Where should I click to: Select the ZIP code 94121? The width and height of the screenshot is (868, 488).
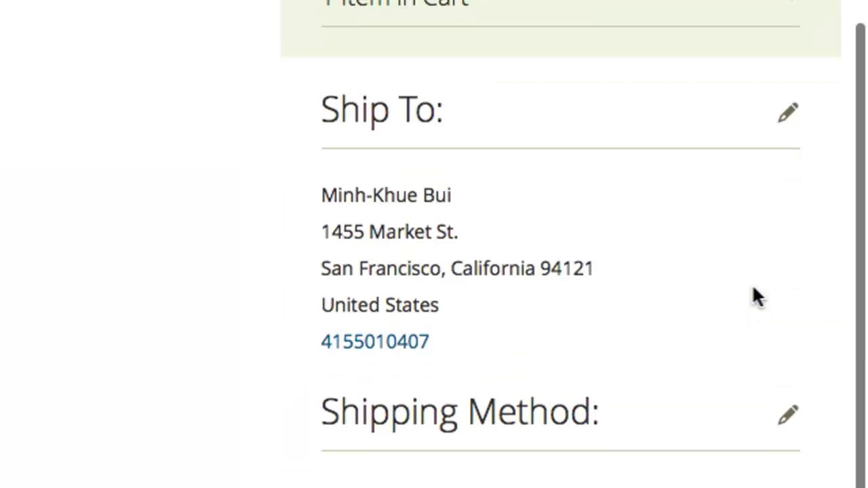pyautogui.click(x=567, y=268)
